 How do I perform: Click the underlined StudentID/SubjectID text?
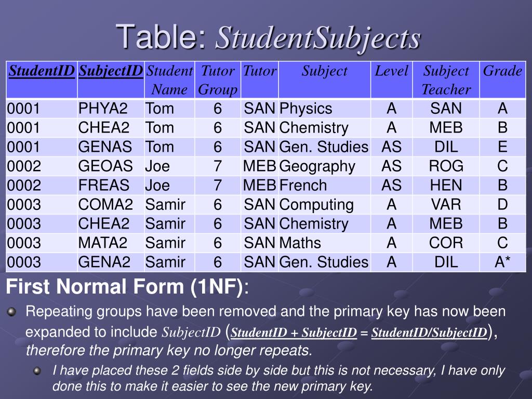coord(430,332)
